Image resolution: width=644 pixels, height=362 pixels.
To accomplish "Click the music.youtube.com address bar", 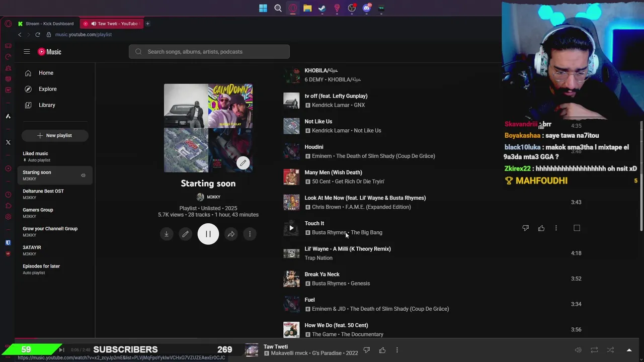I will 84,35.
